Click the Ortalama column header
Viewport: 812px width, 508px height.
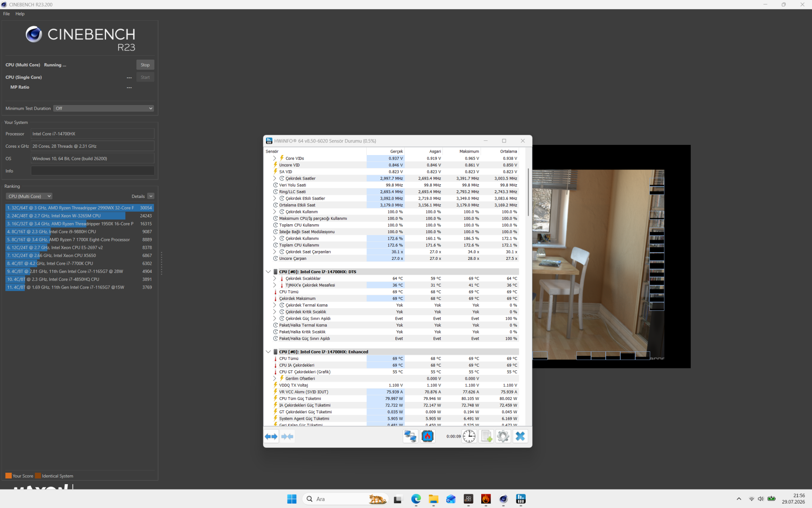(500, 151)
